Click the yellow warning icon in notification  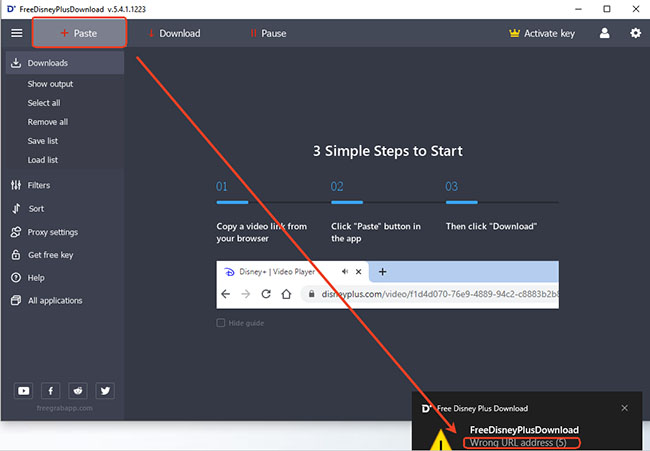coord(441,441)
